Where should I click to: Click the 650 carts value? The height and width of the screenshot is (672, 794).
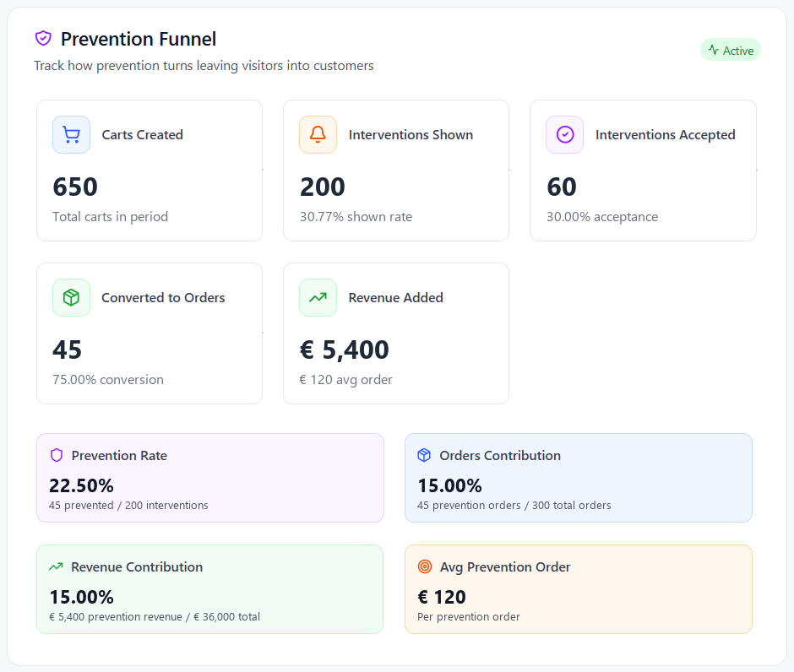(75, 187)
